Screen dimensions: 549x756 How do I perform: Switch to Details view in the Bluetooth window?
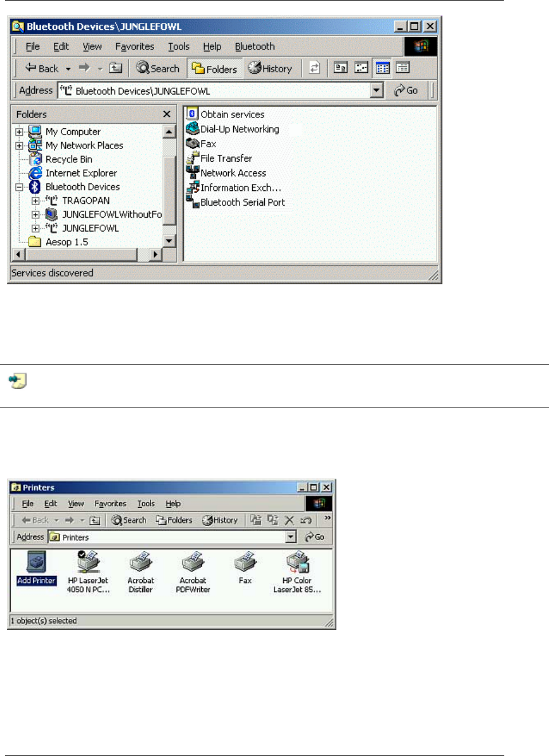[403, 68]
